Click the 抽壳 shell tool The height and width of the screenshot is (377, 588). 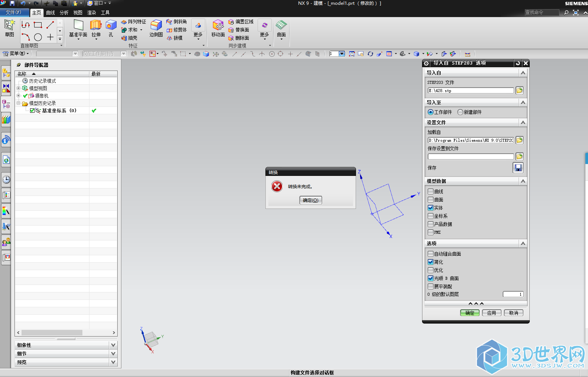tap(129, 38)
